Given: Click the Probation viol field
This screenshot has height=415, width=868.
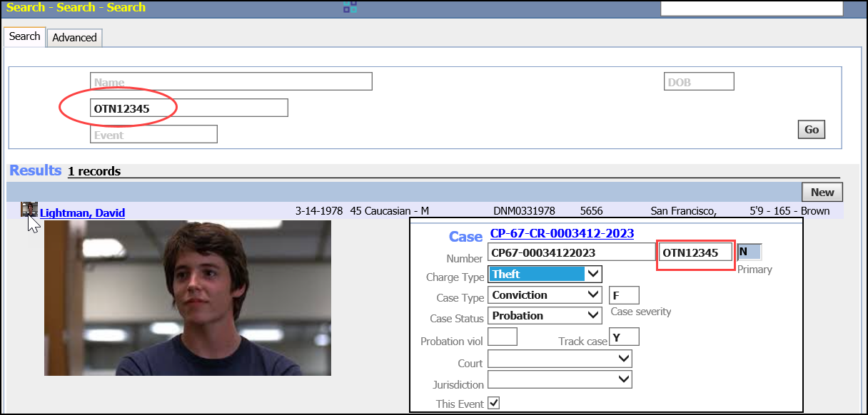Looking at the screenshot, I should 503,336.
